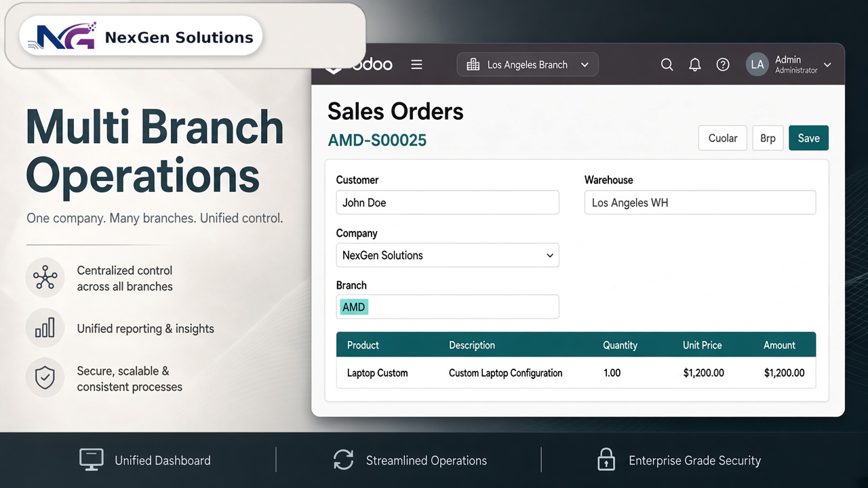Open the notifications bell icon
The image size is (868, 488).
click(x=694, y=64)
